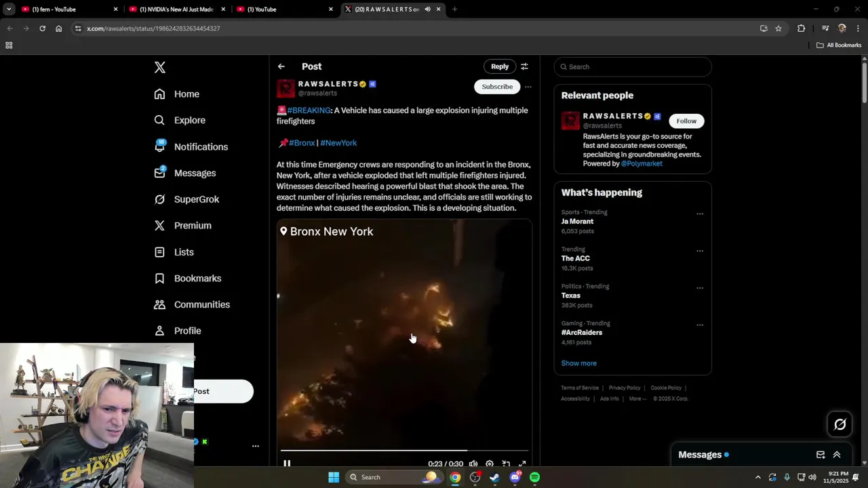Open media controls icon in toolbar
Image resolution: width=868 pixels, height=488 pixels.
coord(825,28)
